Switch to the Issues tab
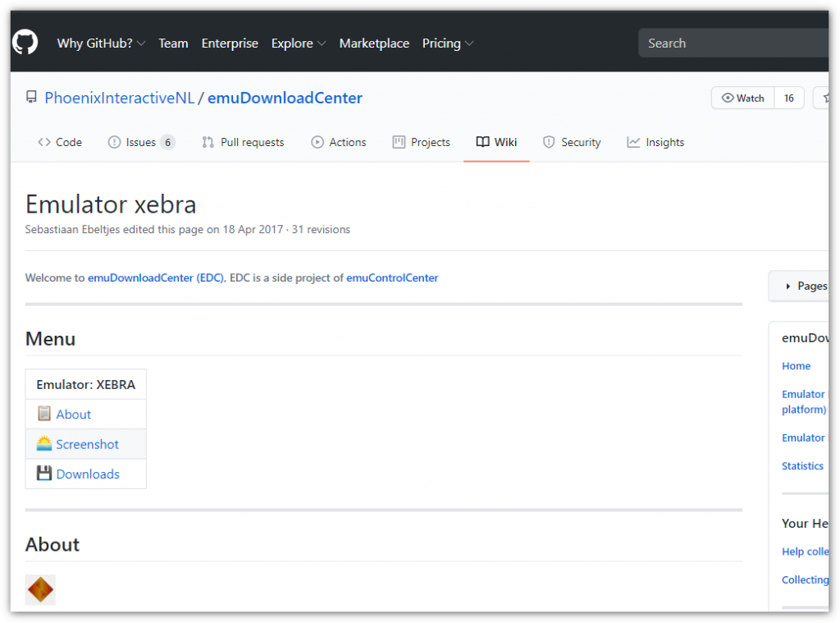The width and height of the screenshot is (840, 623). pos(141,142)
